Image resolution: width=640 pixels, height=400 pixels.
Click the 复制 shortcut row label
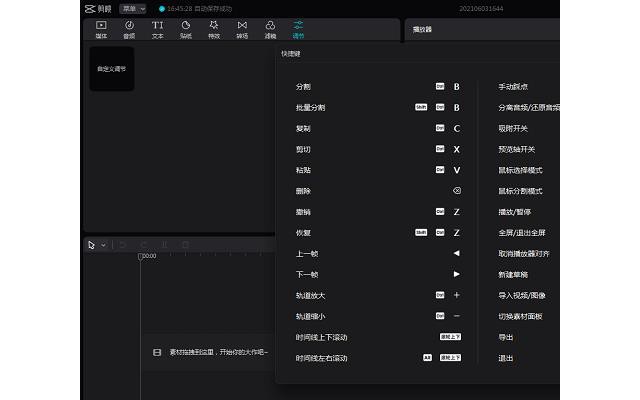303,128
